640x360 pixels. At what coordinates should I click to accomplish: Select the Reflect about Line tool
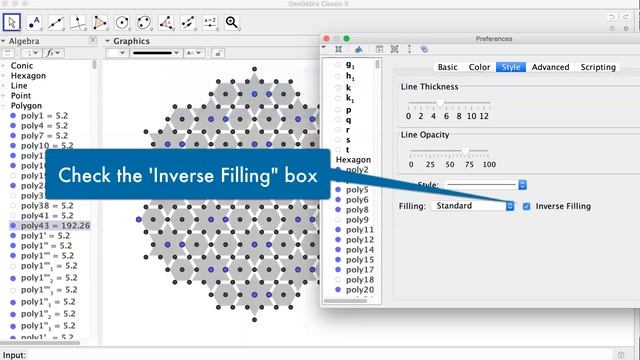coord(188,22)
